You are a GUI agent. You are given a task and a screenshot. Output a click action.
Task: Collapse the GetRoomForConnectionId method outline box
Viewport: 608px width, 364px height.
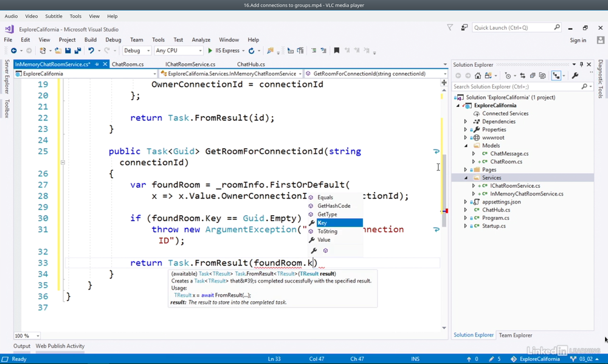(63, 162)
